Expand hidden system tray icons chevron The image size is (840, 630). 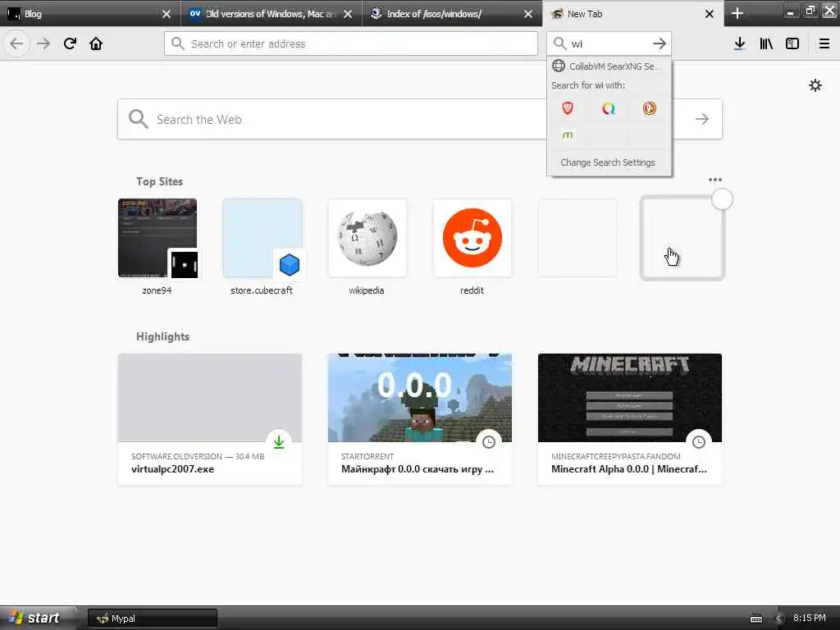(779, 619)
